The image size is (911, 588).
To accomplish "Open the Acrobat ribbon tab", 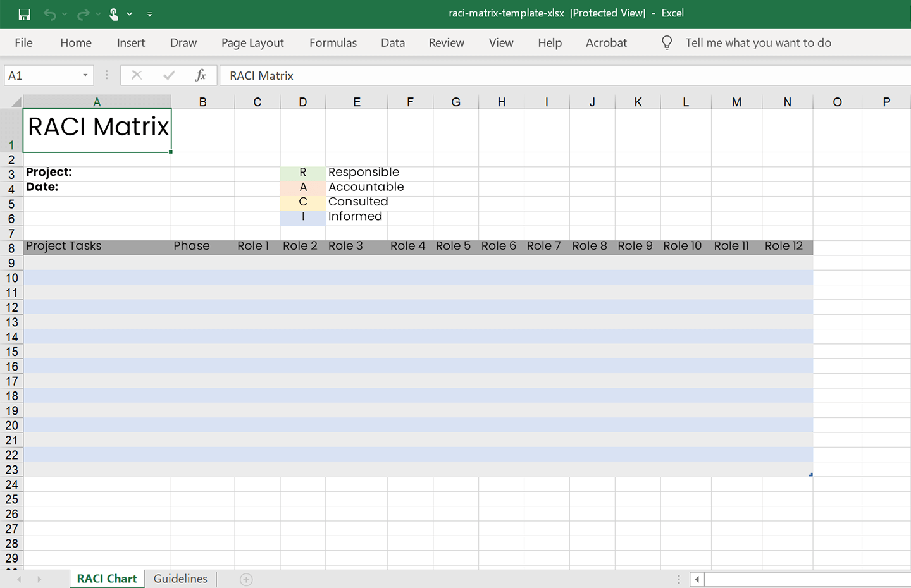I will [x=606, y=42].
